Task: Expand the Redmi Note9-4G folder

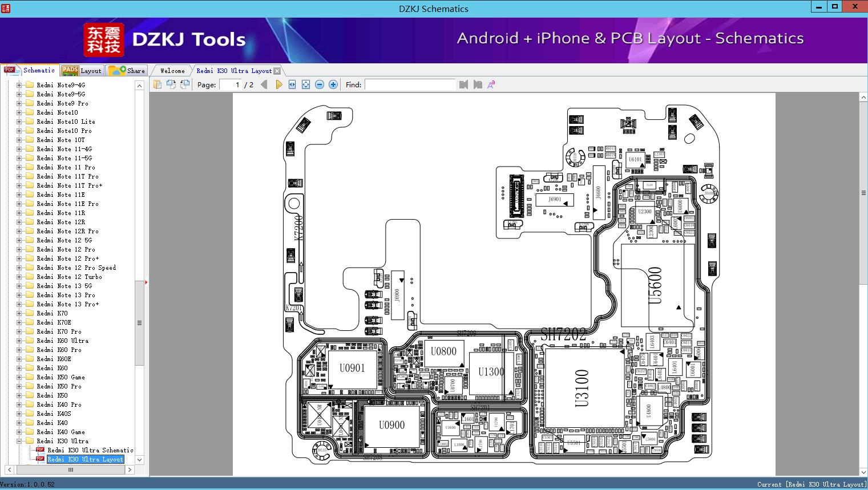Action: coord(19,85)
